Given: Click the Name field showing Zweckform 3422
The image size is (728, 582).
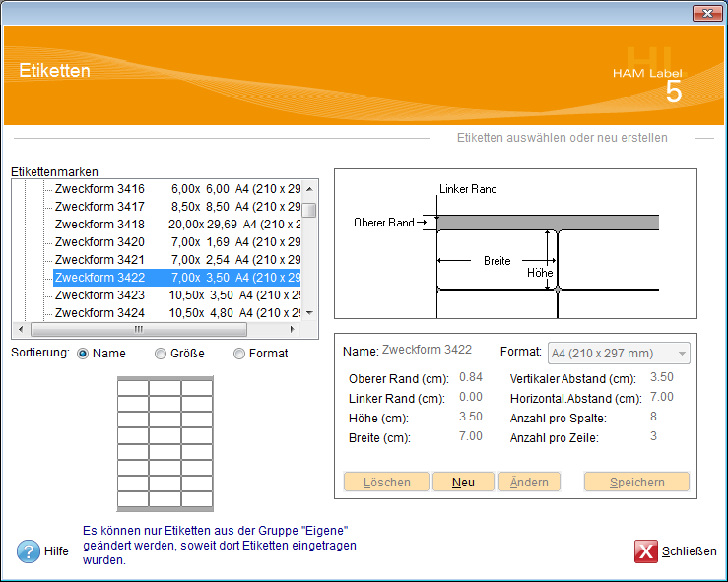Looking at the screenshot, I should click(427, 350).
